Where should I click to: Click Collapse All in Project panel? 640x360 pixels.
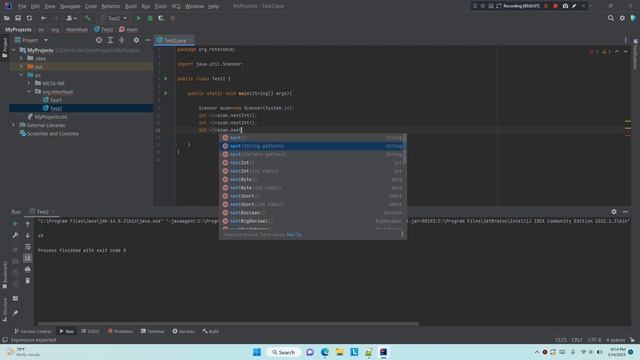point(122,40)
